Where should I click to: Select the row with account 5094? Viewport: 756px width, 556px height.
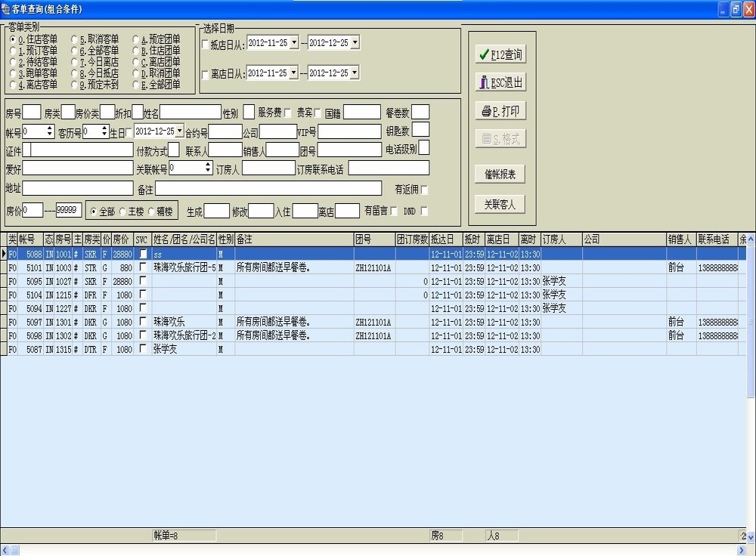point(373,308)
